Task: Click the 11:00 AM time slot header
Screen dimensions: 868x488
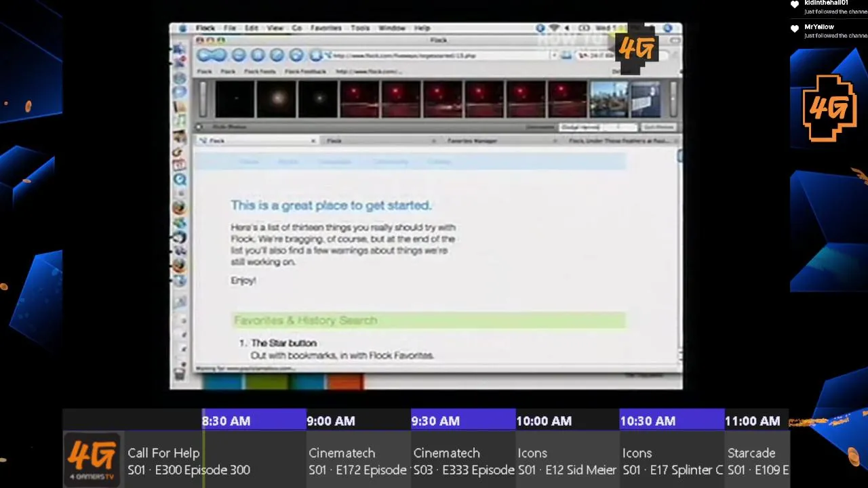Action: (757, 421)
